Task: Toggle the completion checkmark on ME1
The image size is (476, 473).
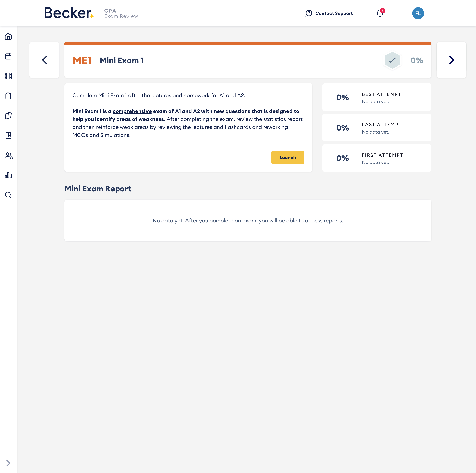Action: tap(392, 60)
